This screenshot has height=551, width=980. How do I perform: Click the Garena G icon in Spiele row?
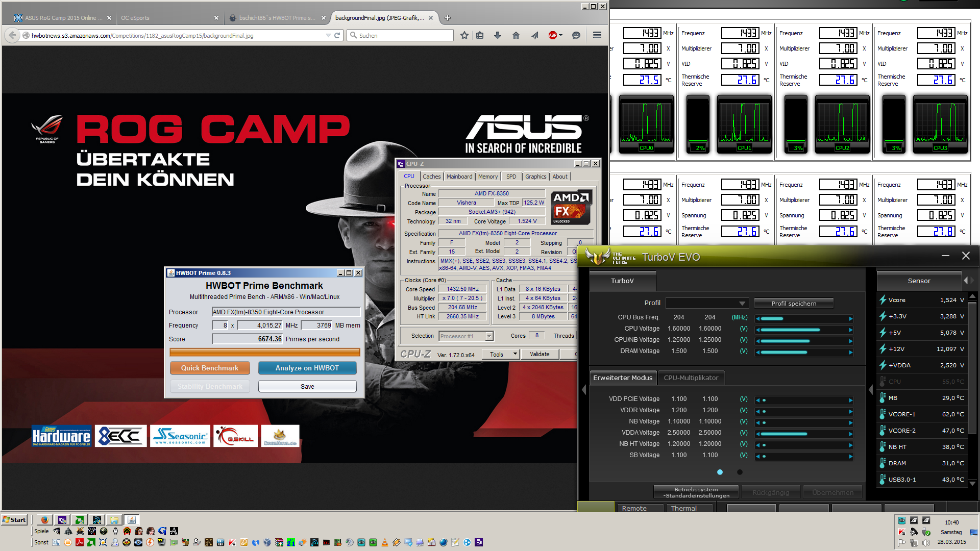pos(162,531)
